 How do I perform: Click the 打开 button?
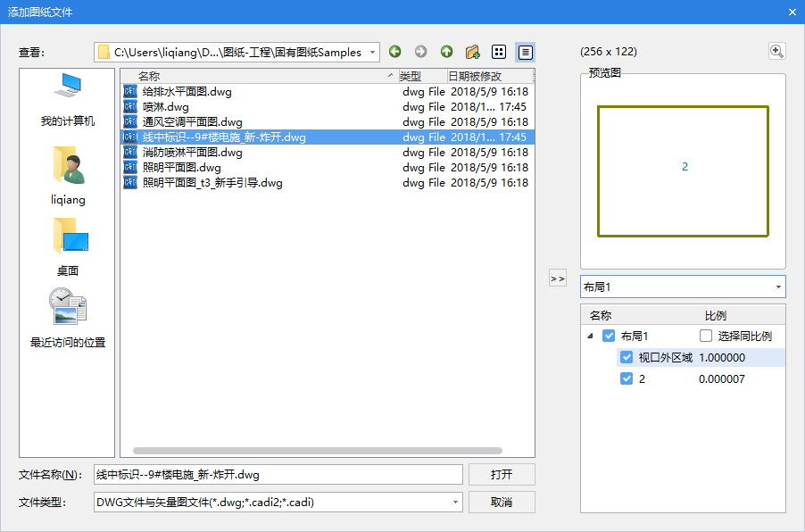[502, 474]
